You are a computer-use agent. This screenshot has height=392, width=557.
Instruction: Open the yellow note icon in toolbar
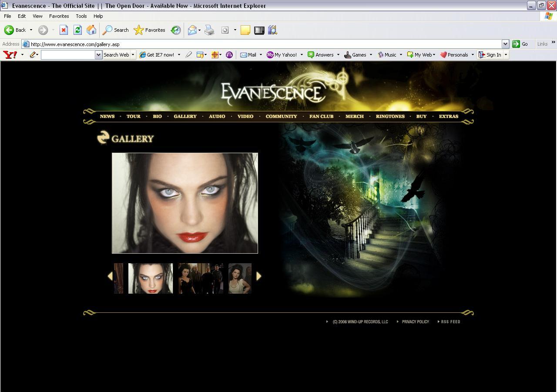tap(245, 30)
